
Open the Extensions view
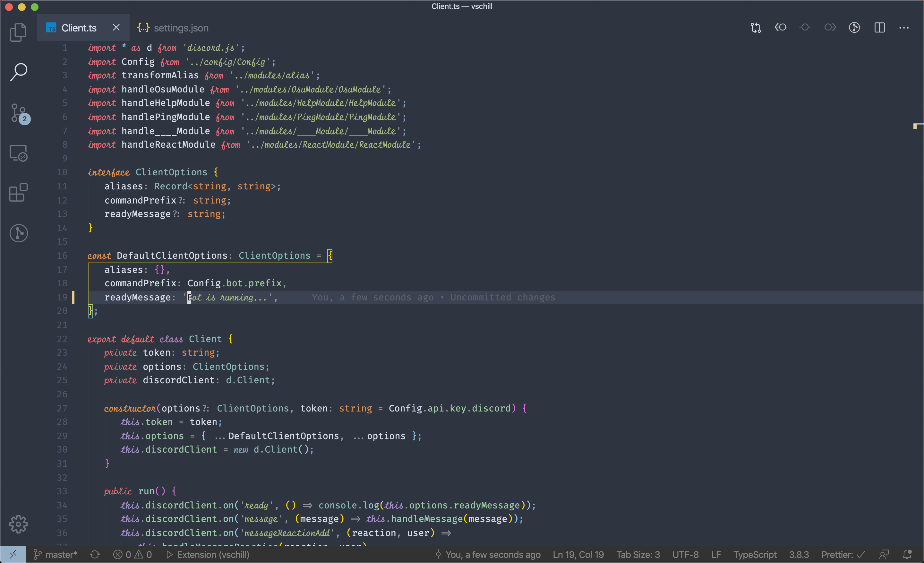18,193
